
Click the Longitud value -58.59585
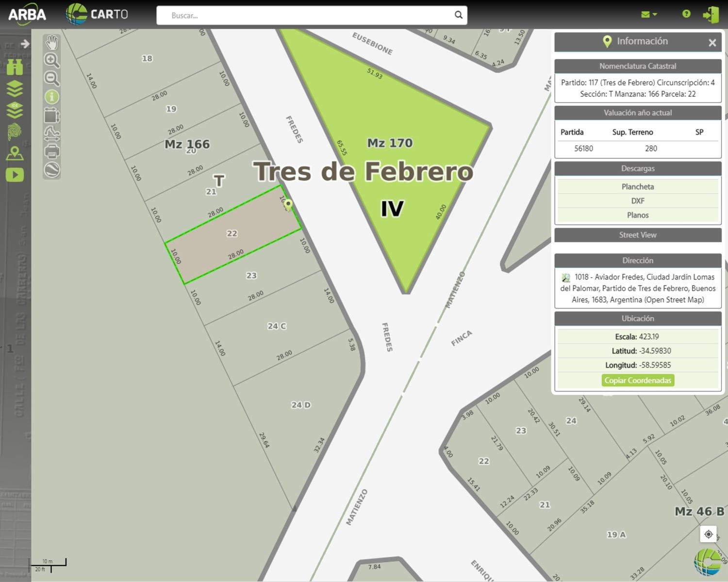pos(655,365)
